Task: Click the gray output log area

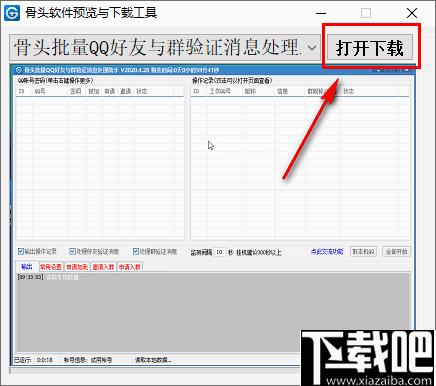Action: 213,313
